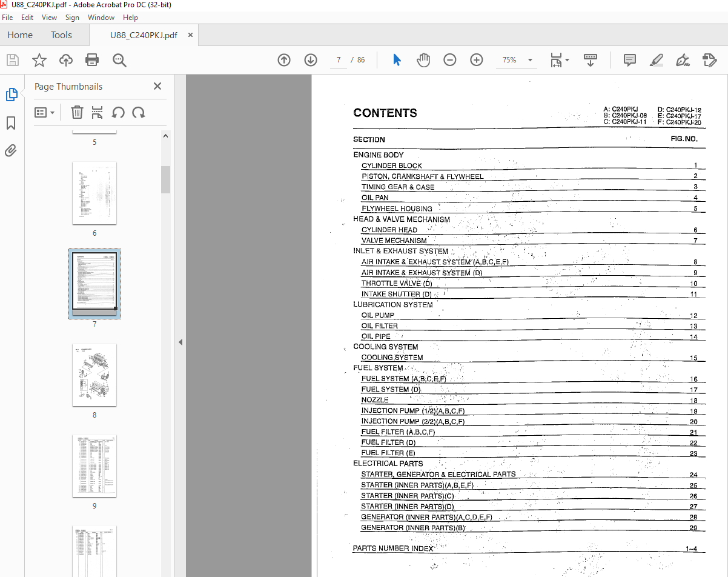Click 'PARTS NUMBER INDEX' line
Screen dimensions: 728x577
tap(393, 549)
